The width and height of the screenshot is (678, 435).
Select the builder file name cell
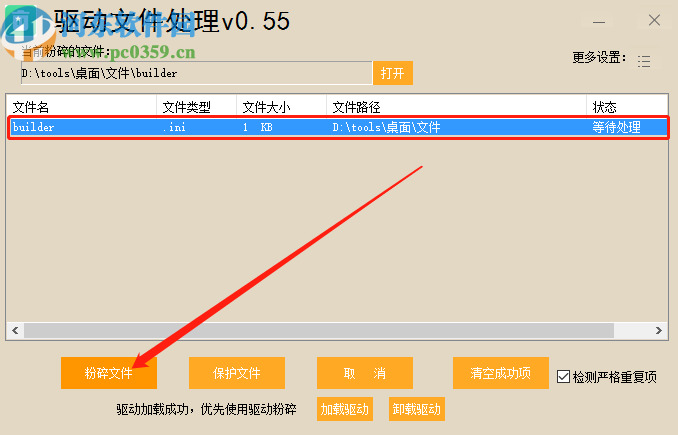tap(33, 127)
